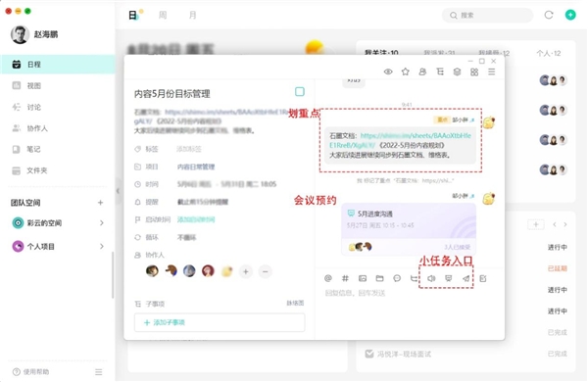This screenshot has height=382, width=588.
Task: Open 讨论 in the left sidebar
Action: pyautogui.click(x=33, y=107)
